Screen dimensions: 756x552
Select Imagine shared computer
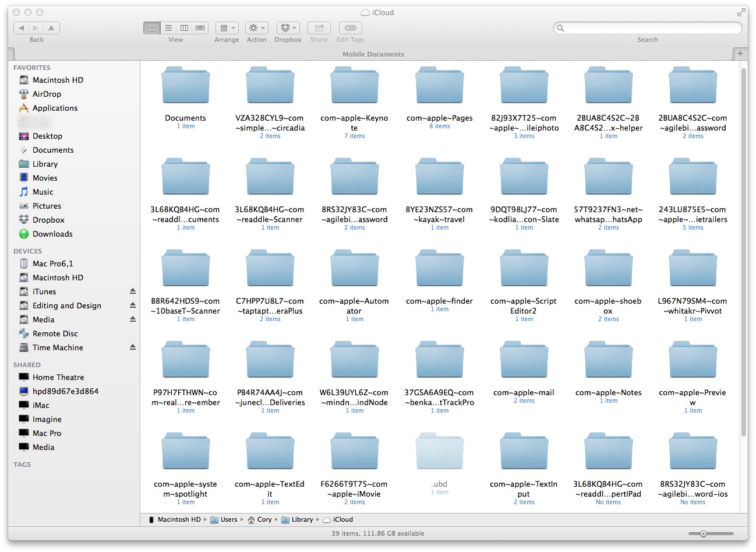point(47,419)
